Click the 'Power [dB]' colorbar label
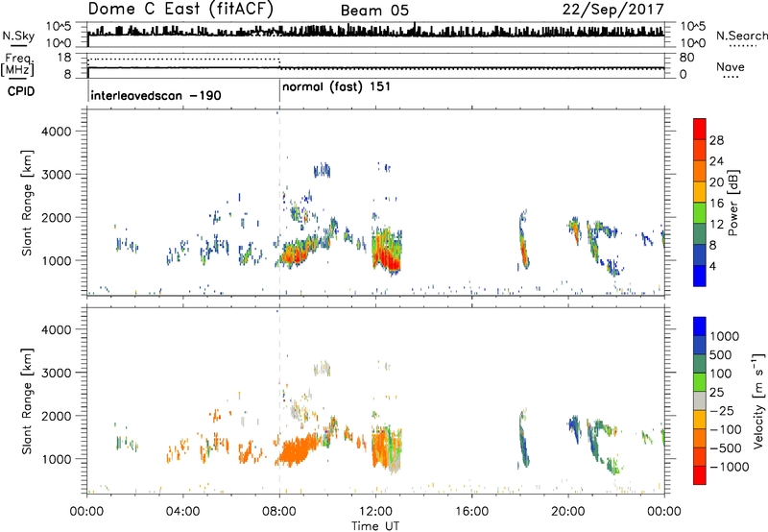Image resolution: width=768 pixels, height=532 pixels. pyautogui.click(x=733, y=203)
